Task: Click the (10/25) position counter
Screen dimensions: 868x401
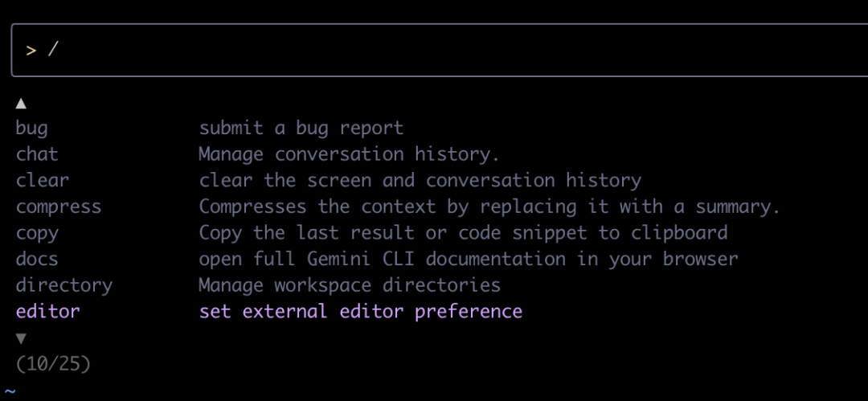Action: (53, 363)
